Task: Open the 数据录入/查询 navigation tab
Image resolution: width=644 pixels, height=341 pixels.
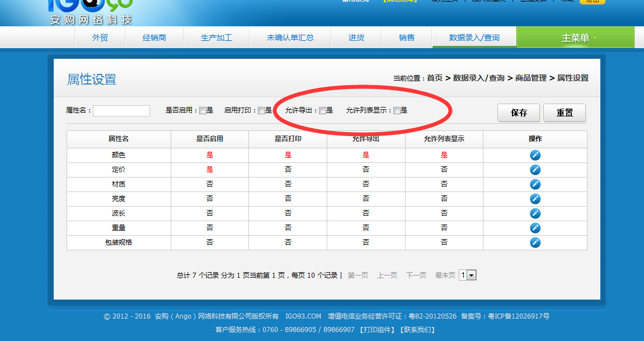Action: [x=474, y=38]
